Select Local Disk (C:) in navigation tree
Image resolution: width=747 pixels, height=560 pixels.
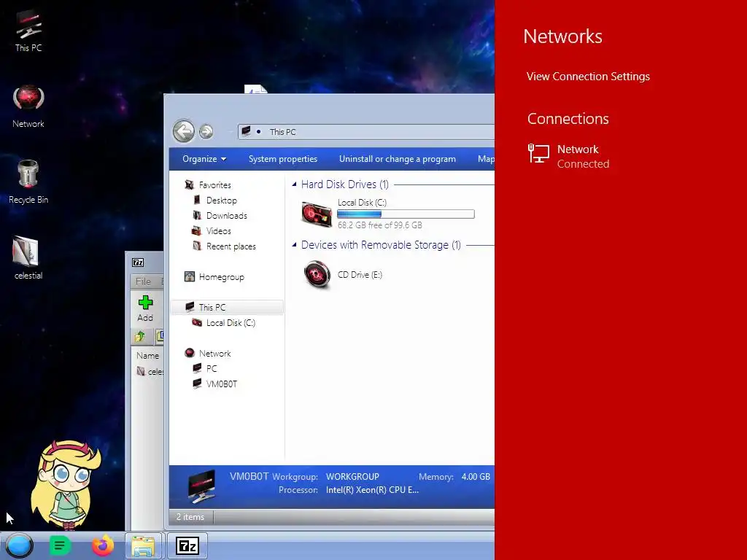231,323
